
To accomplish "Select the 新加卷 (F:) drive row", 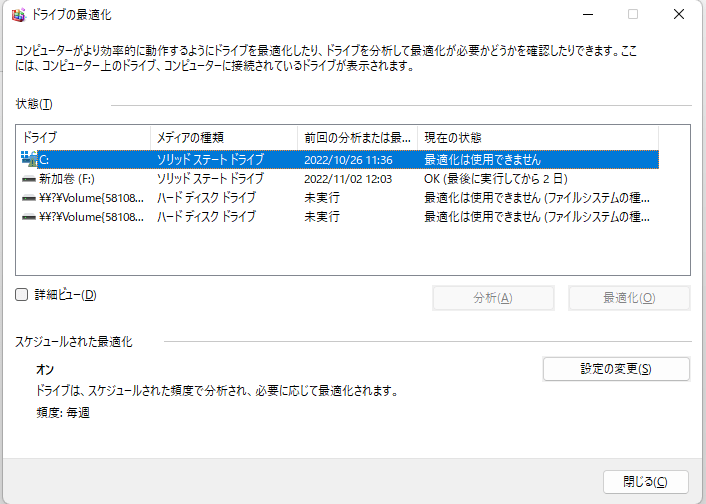I will 340,179.
